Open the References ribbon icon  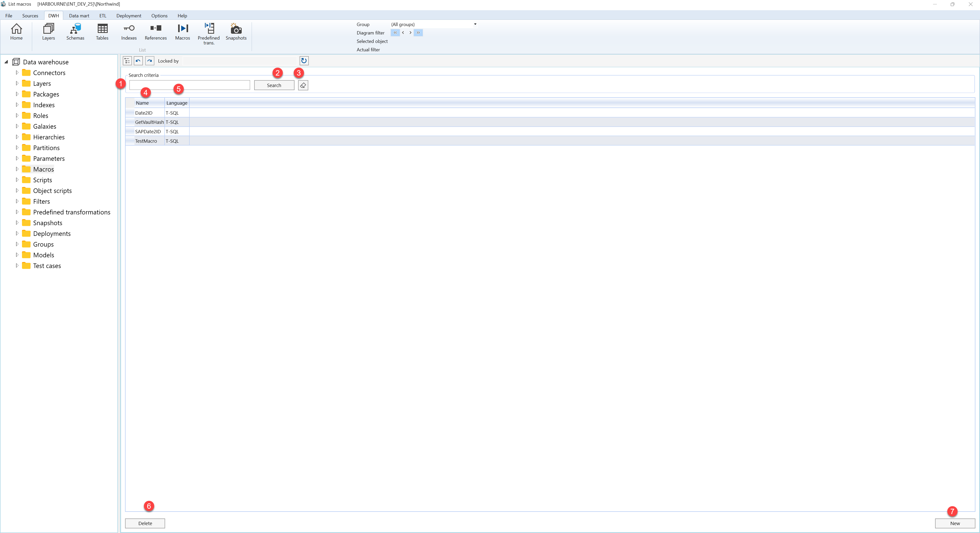coord(156,32)
